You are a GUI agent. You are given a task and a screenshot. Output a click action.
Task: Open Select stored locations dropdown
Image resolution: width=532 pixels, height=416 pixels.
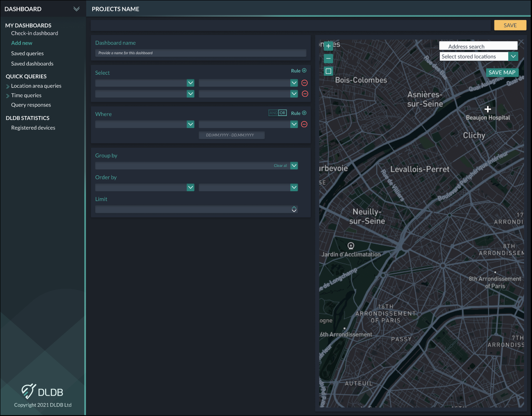pyautogui.click(x=514, y=56)
